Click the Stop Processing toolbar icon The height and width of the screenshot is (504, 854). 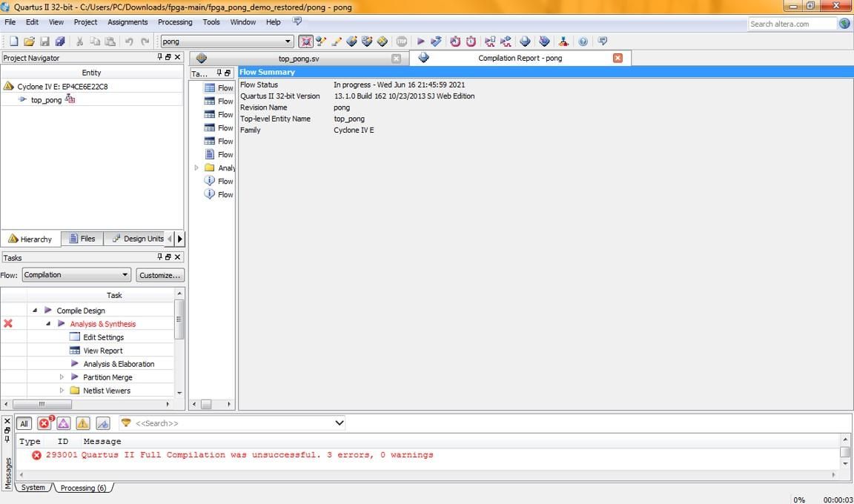[402, 42]
